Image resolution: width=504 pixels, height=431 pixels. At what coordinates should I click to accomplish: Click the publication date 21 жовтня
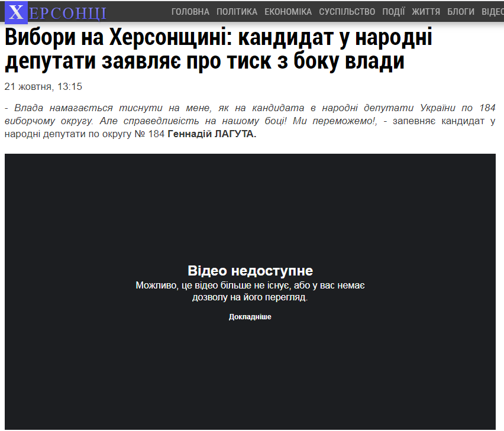27,86
